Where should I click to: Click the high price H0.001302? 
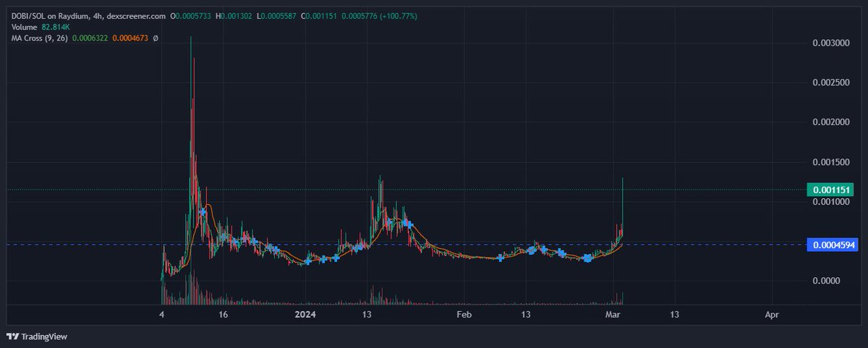[x=233, y=15]
